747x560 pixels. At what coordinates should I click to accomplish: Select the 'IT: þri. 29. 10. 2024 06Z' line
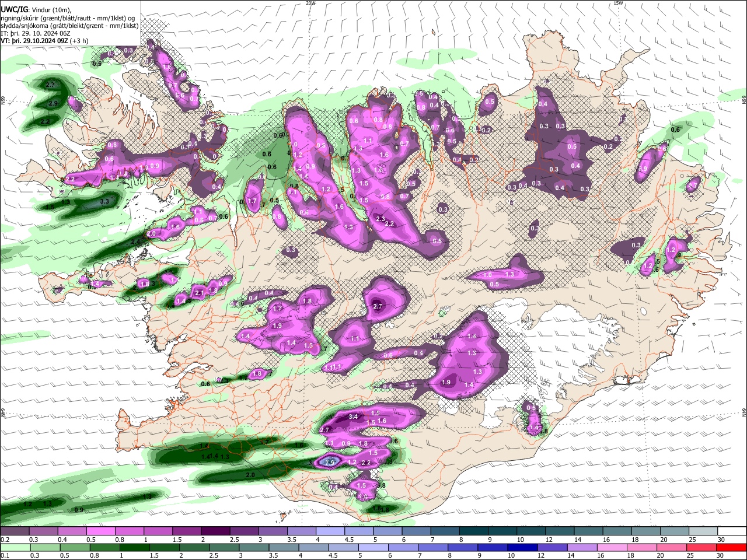tap(36, 33)
